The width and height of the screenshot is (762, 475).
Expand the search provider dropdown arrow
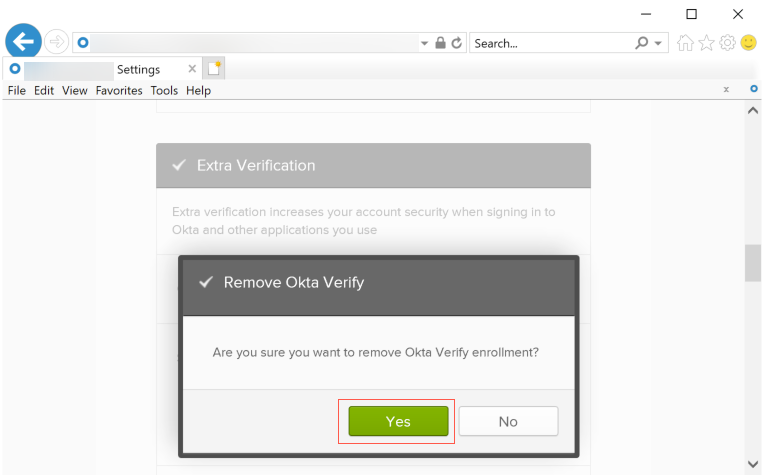[x=659, y=43]
